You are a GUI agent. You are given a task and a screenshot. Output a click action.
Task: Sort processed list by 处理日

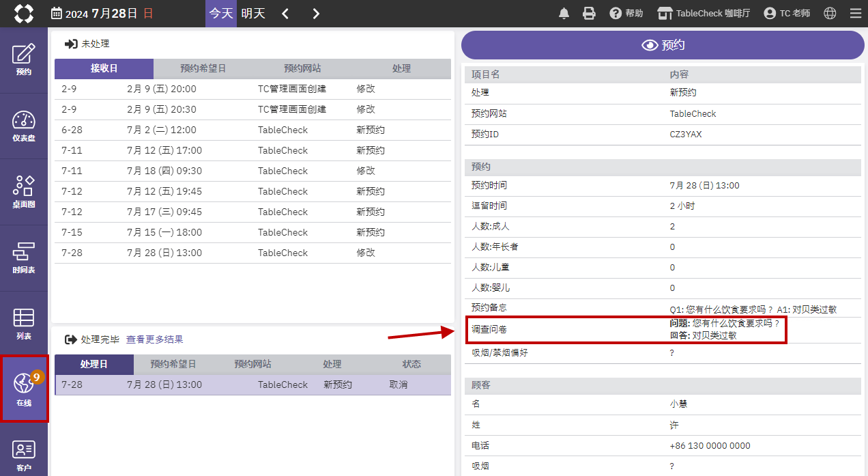pyautogui.click(x=94, y=364)
